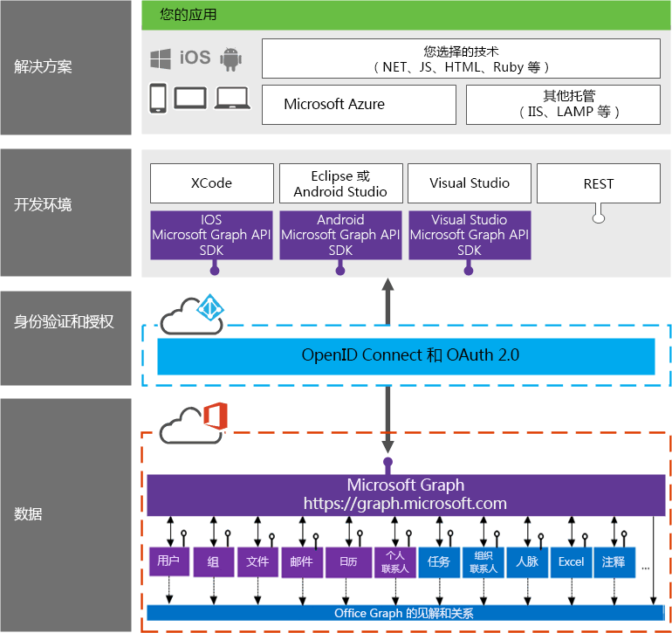Select the 邮件 data block

[302, 561]
